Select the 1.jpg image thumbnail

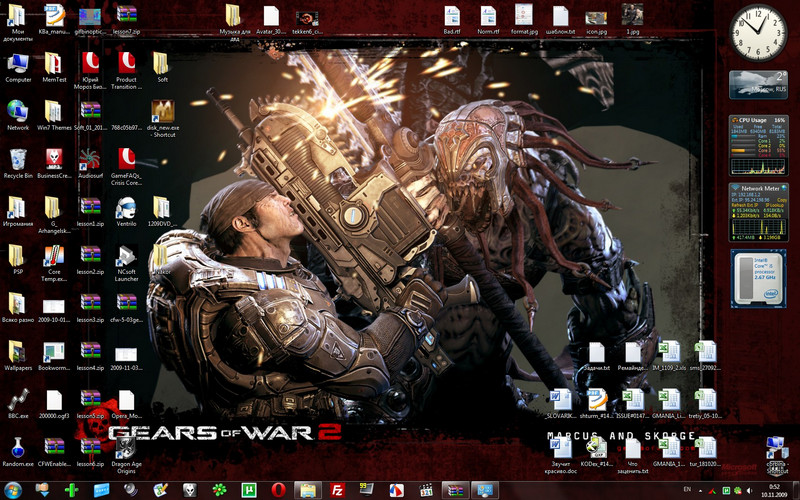pyautogui.click(x=632, y=20)
